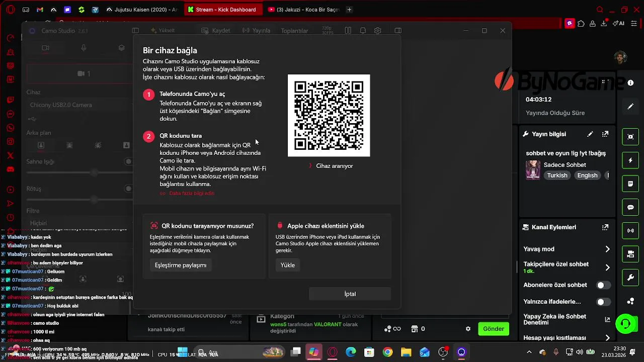
Task: Open Windows Start menu
Action: pos(183,352)
